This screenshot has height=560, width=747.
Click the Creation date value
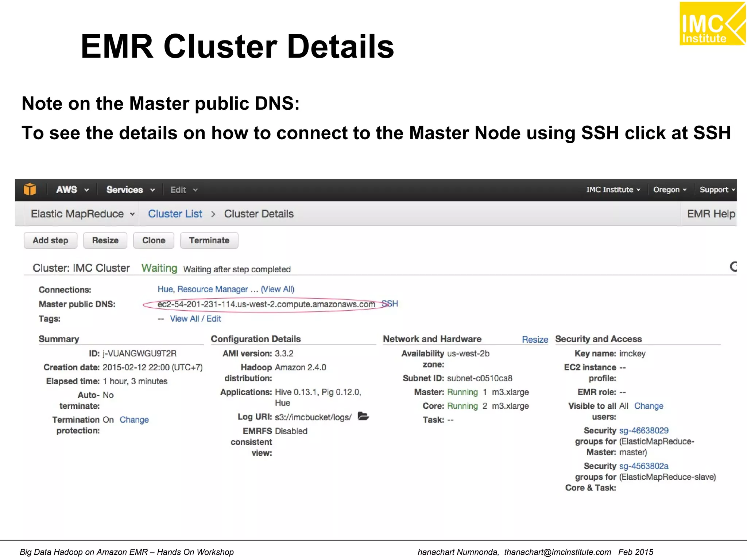pyautogui.click(x=152, y=367)
